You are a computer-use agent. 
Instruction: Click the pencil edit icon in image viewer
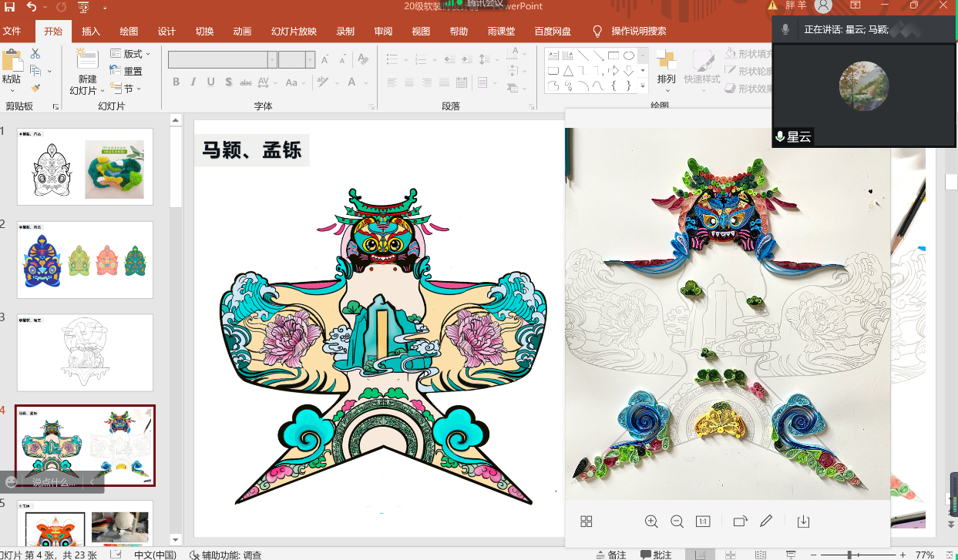[x=765, y=521]
